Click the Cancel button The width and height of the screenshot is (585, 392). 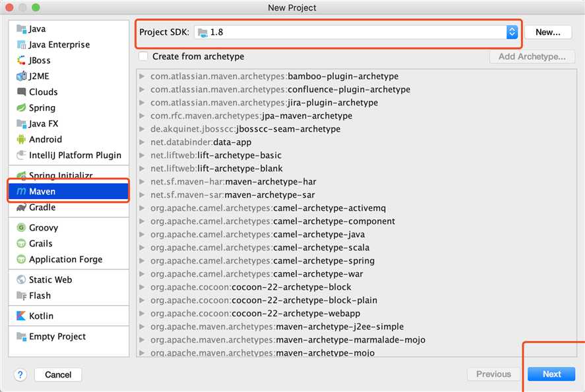click(x=58, y=374)
